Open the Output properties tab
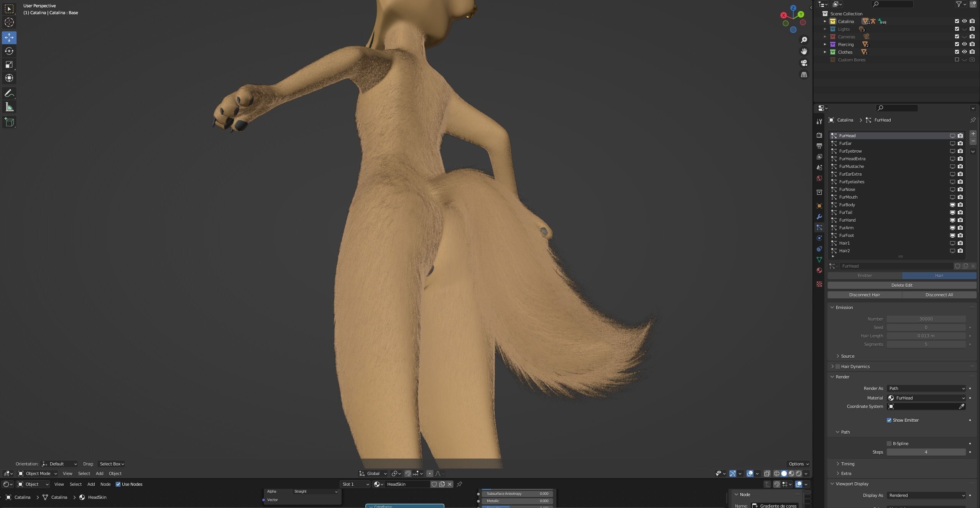This screenshot has height=508, width=980. 819,146
